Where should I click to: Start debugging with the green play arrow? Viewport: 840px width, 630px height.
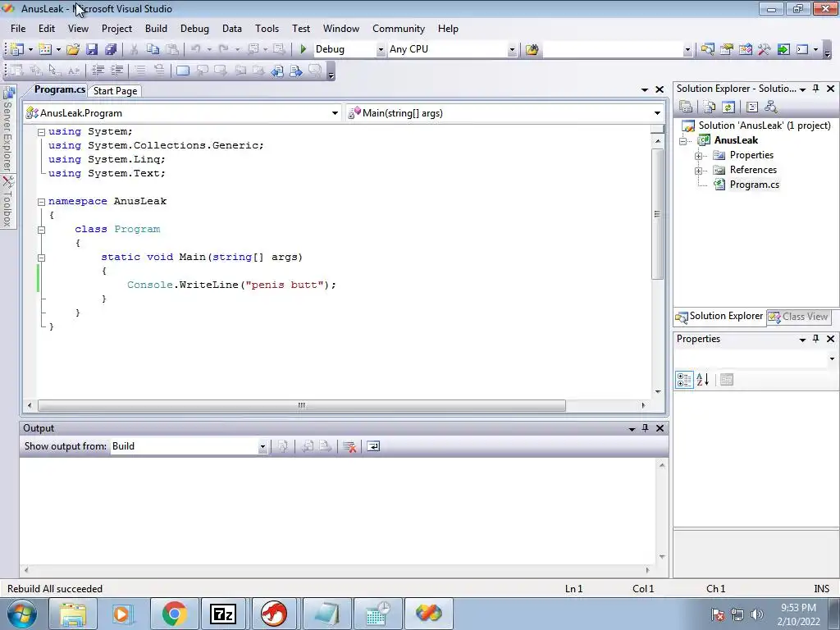304,49
